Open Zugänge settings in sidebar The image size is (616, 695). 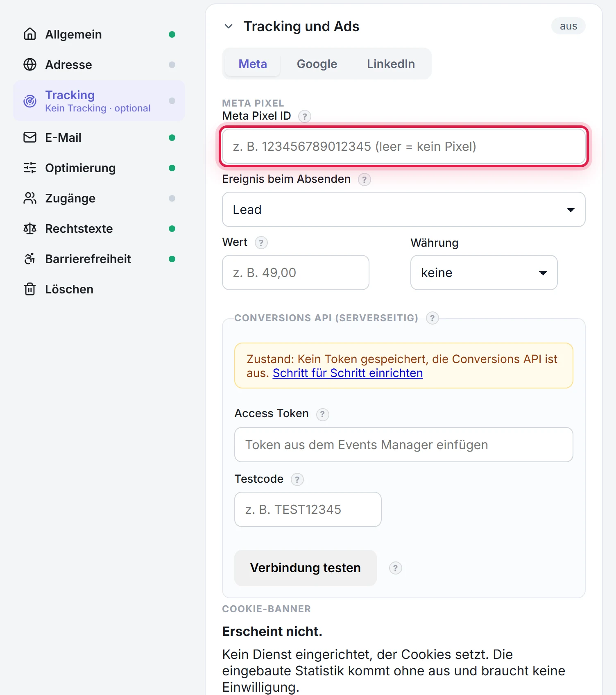coord(99,198)
